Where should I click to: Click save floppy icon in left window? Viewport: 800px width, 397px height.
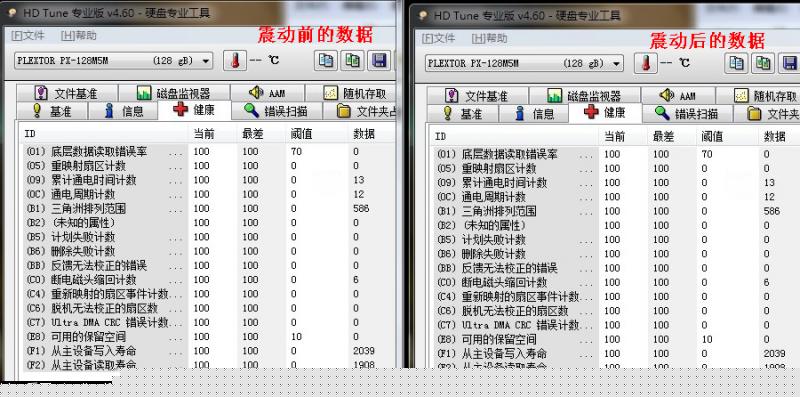[x=379, y=61]
